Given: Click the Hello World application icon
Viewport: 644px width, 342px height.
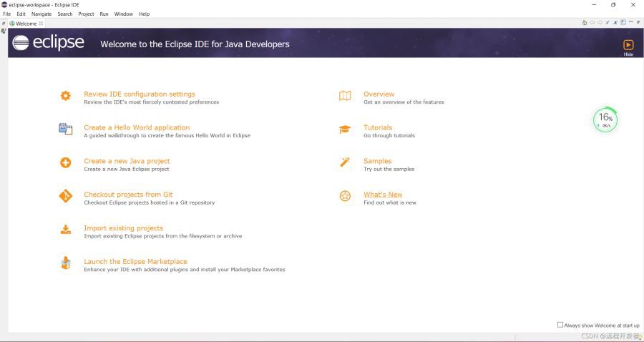Looking at the screenshot, I should pyautogui.click(x=66, y=129).
